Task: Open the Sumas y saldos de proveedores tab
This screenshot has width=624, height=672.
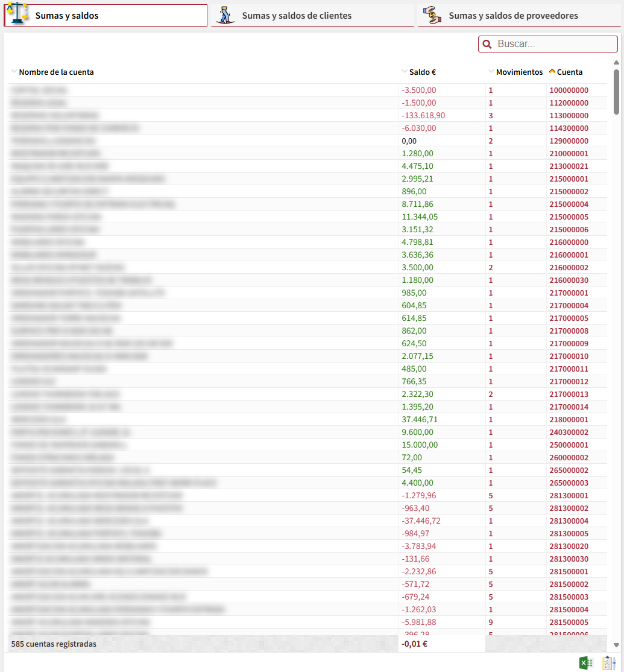Action: pyautogui.click(x=513, y=16)
